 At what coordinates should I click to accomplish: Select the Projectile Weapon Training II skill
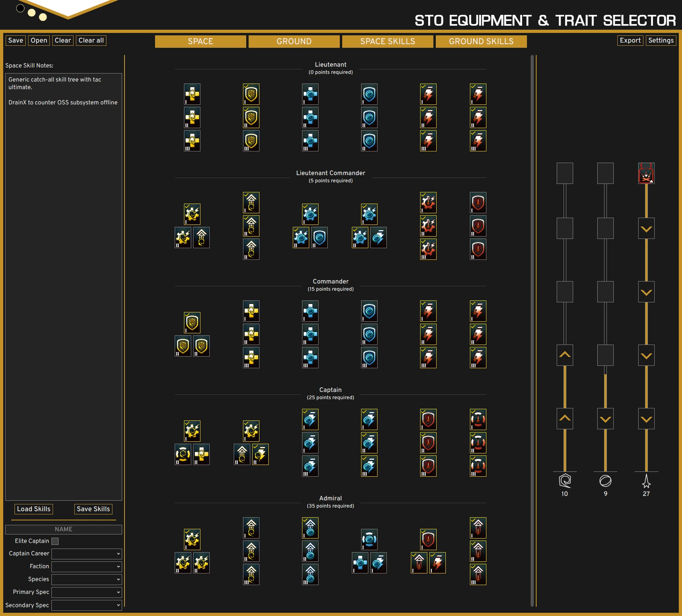(x=478, y=117)
